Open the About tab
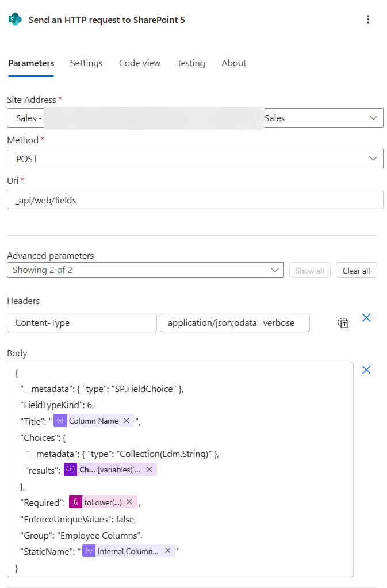 tap(233, 63)
